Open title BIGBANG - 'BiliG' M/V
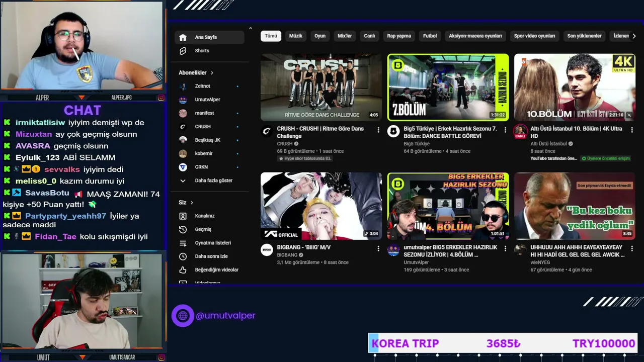 (x=304, y=247)
